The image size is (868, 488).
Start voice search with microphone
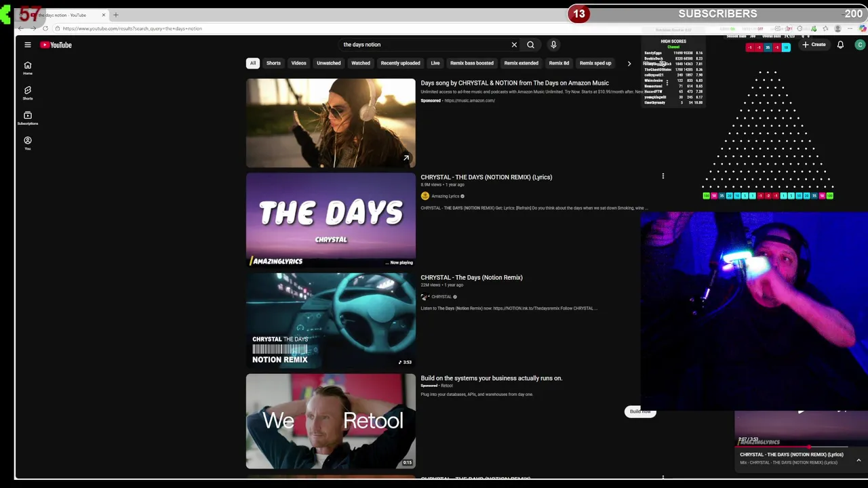click(553, 45)
